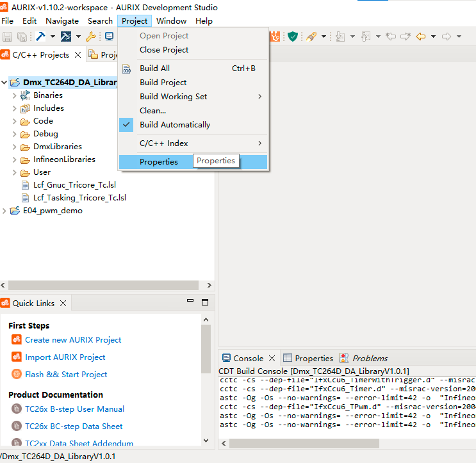Click the monitor terminal icon in toolbar

tap(110, 37)
